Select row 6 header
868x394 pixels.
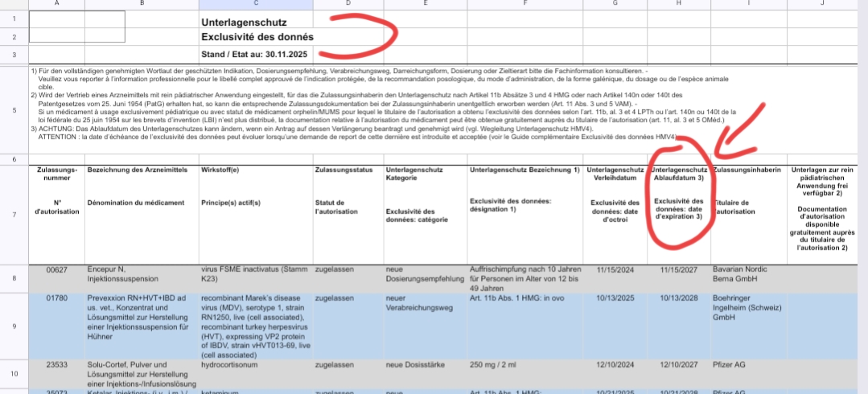pyautogui.click(x=14, y=159)
